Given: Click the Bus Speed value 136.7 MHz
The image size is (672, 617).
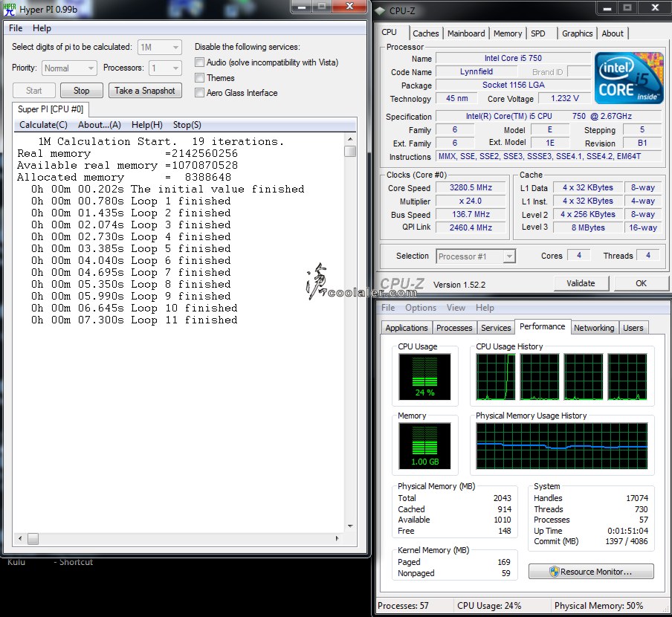Looking at the screenshot, I should tap(471, 214).
